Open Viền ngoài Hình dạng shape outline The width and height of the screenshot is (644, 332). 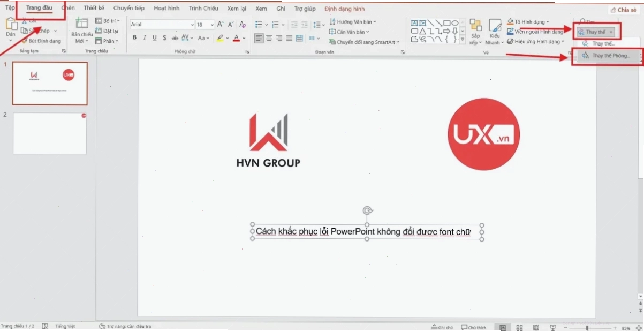(535, 32)
